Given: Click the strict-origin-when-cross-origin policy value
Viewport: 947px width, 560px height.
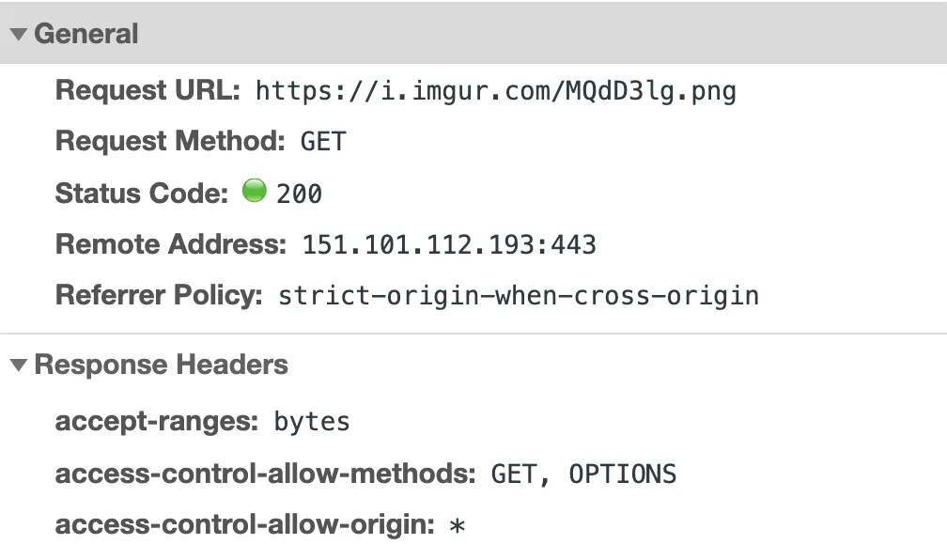Looking at the screenshot, I should (519, 296).
